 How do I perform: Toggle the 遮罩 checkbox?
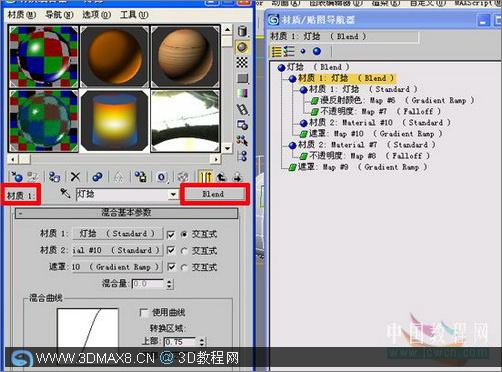click(171, 267)
